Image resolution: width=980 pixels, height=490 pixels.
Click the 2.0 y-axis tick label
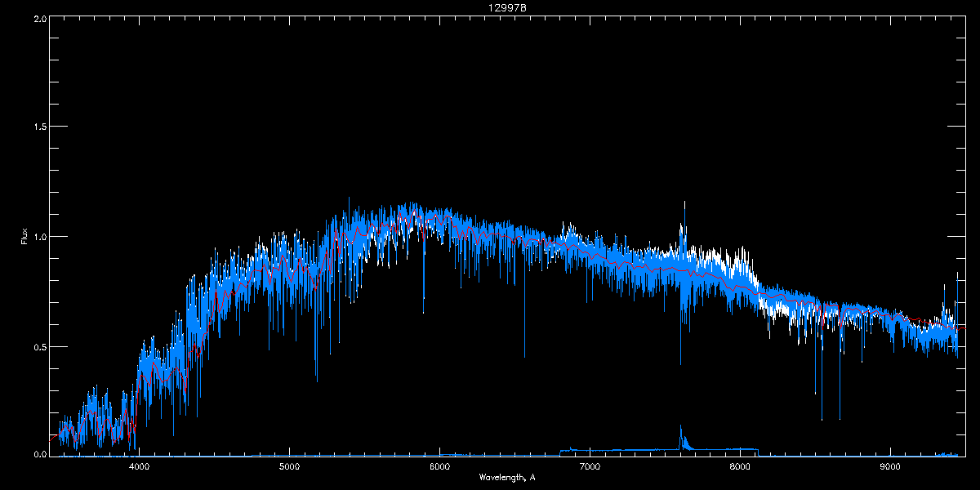coord(40,17)
